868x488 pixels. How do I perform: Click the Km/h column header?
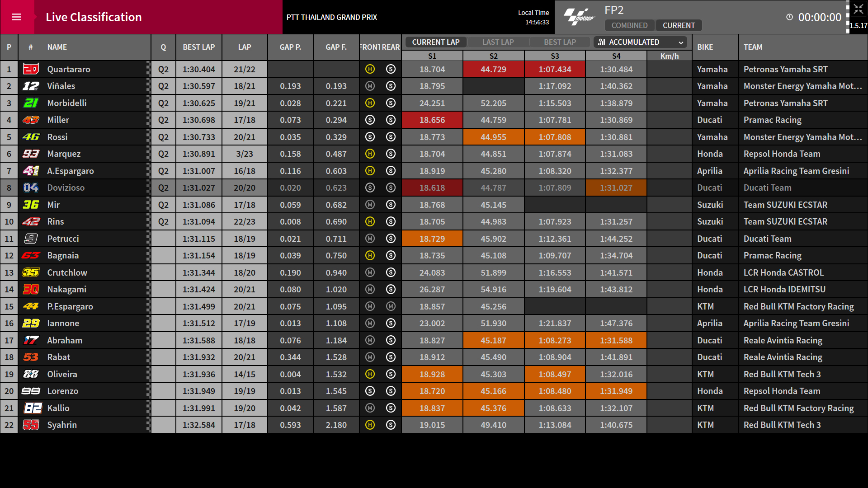(669, 56)
